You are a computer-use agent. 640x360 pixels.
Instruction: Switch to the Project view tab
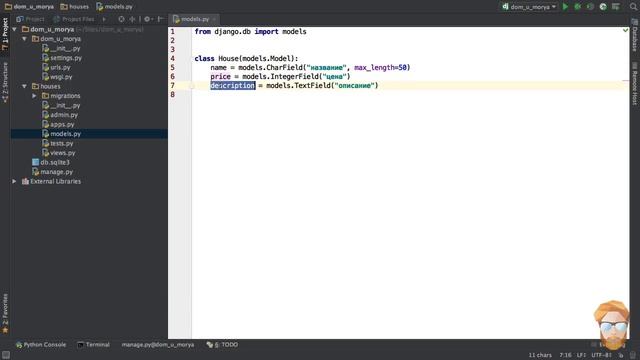coord(31,19)
